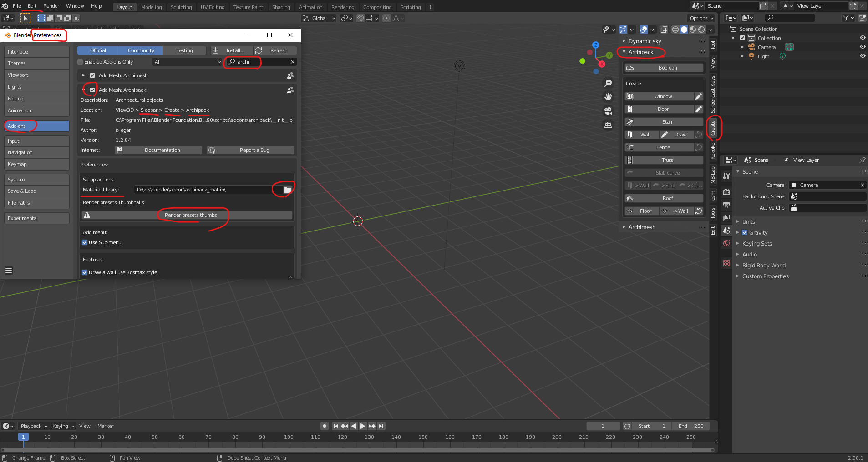Open add-on category All dropdown
This screenshot has height=462, width=868.
(187, 62)
